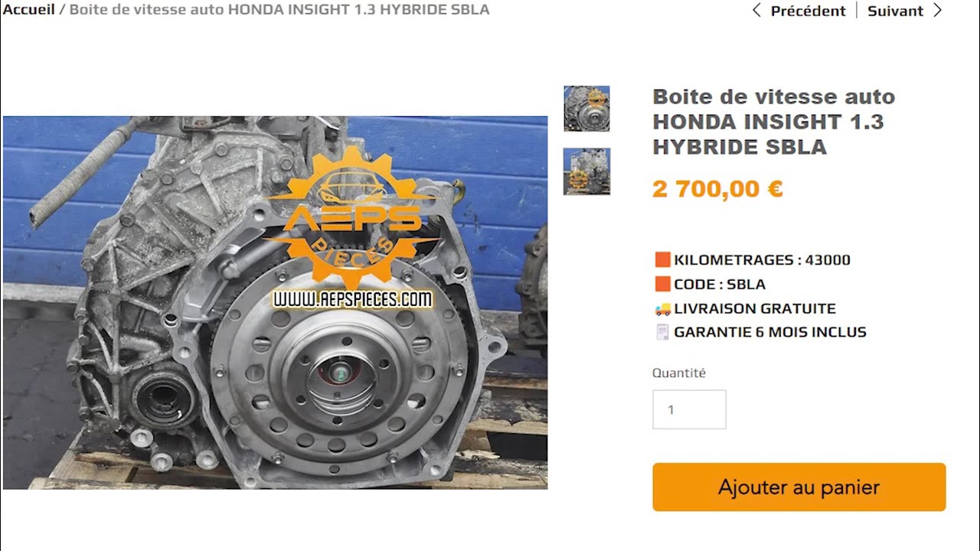Click the delivery truck icon
Image resolution: width=980 pixels, height=551 pixels.
[662, 308]
